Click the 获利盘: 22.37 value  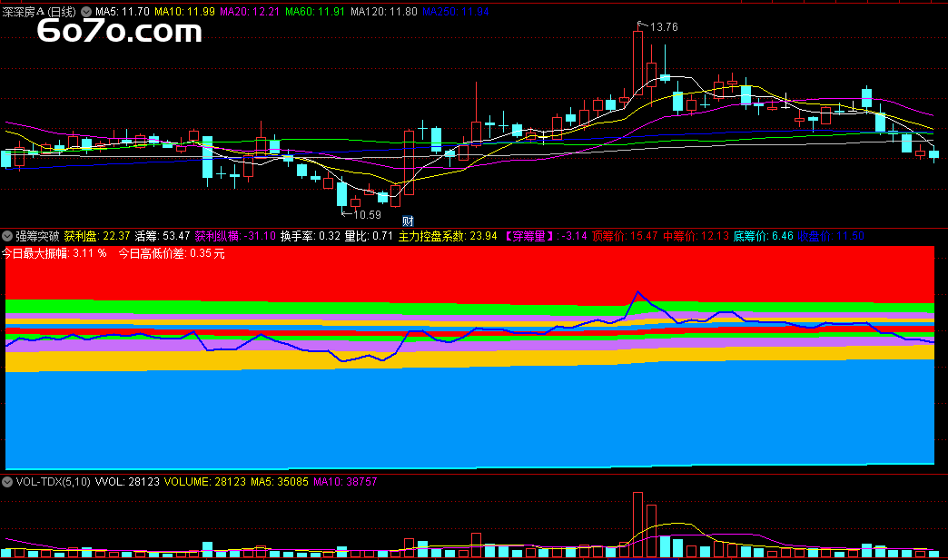tap(97, 236)
